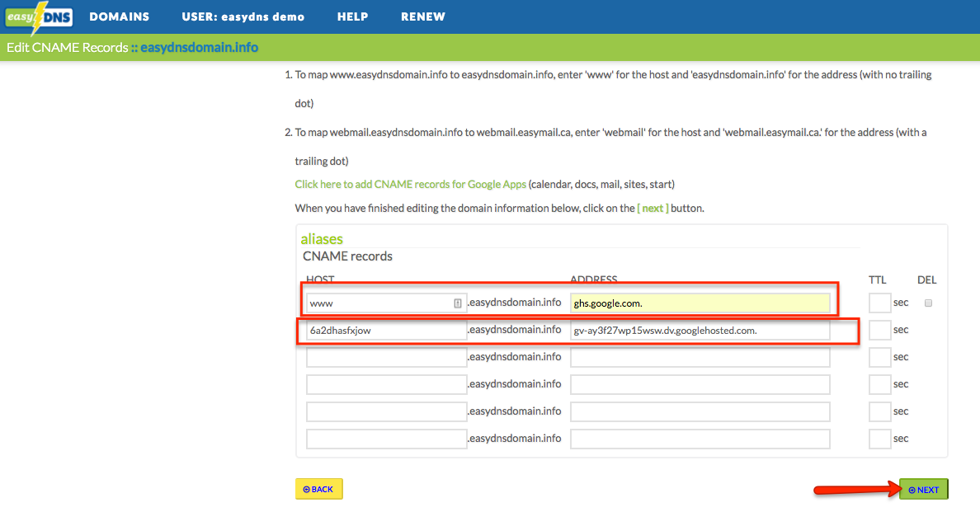Click the last empty host field
Screen dimensions: 980x512
coord(386,439)
